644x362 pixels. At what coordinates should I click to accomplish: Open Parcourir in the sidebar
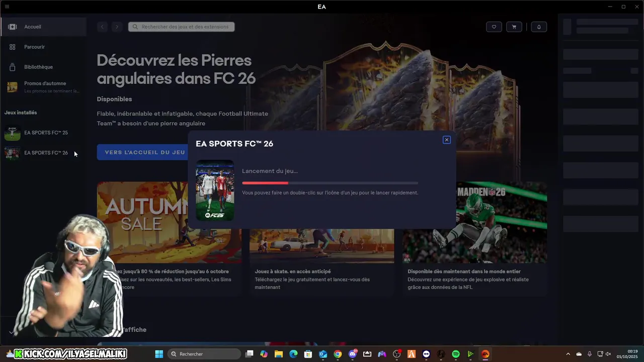43,47
